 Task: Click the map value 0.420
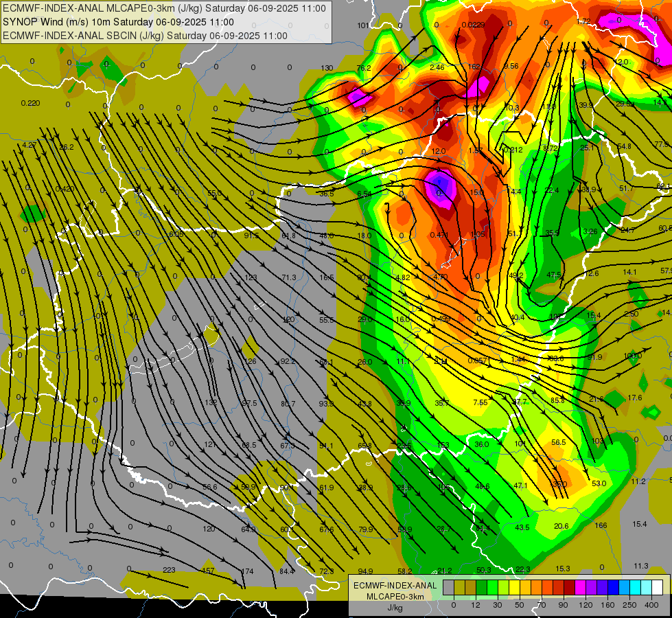pos(65,189)
